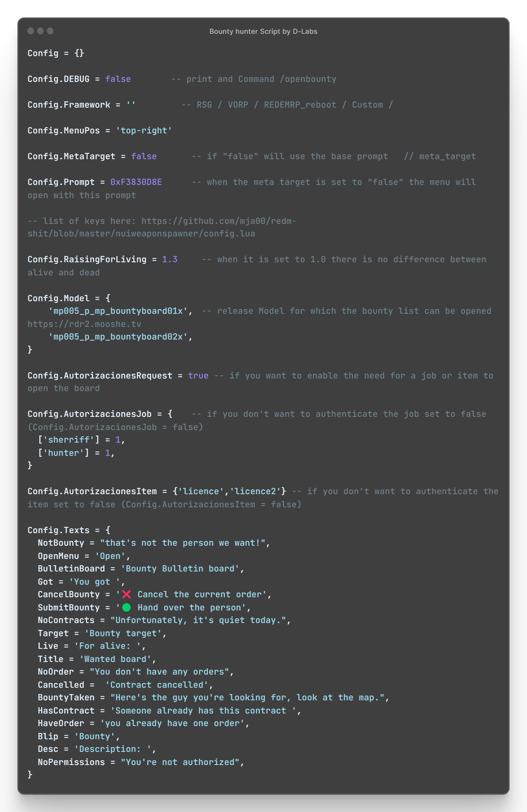The height and width of the screenshot is (812, 527).
Task: Click the 'false' value of Config.DEBUG
Action: (118, 79)
